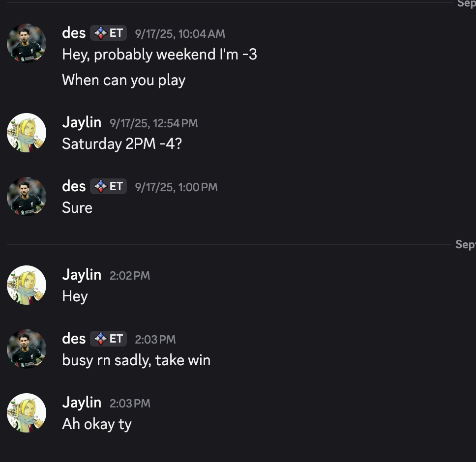Click the 9/17/25, 10:04 AM timestamp
The width and height of the screenshot is (476, 462).
[180, 34]
